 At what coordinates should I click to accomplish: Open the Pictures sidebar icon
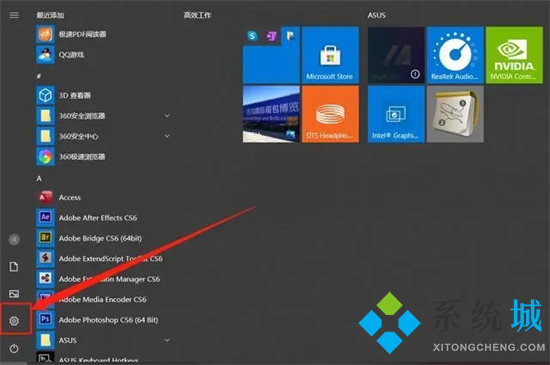[x=14, y=293]
